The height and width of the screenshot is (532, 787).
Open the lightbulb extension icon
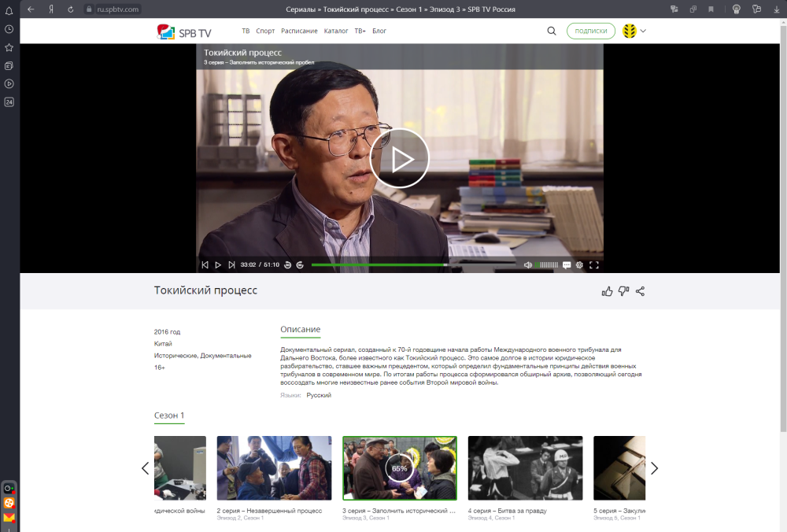pos(737,9)
